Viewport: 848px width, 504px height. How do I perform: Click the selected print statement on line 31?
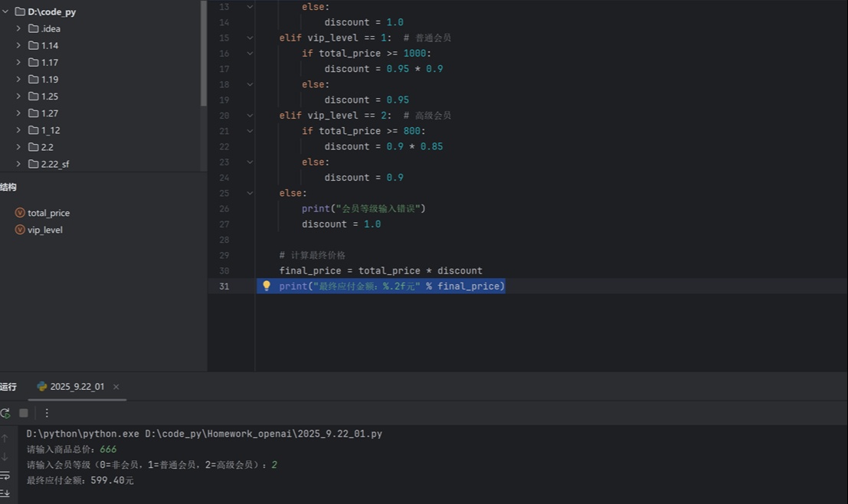click(392, 286)
